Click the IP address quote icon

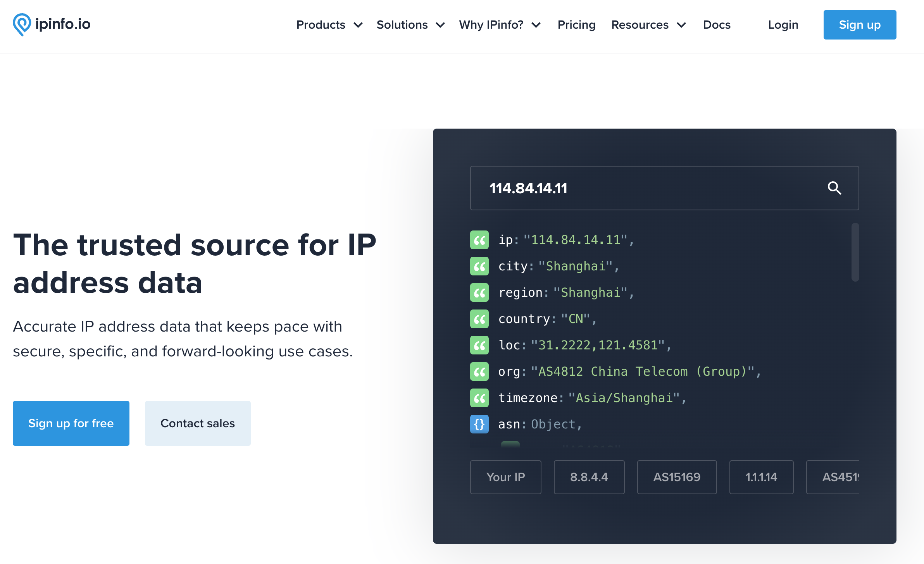click(x=479, y=239)
